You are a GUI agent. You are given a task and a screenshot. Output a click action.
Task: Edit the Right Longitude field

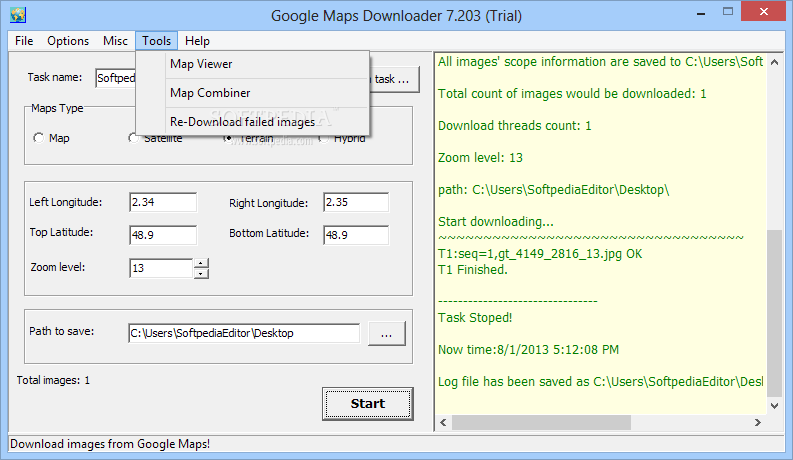click(356, 202)
